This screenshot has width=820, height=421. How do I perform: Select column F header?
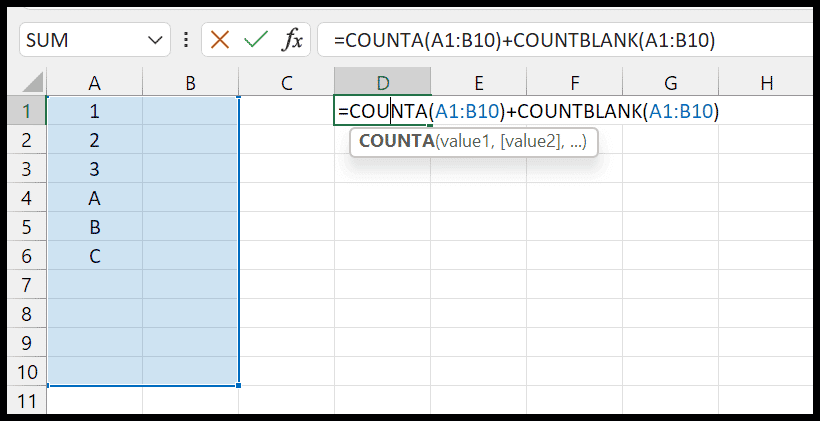click(x=575, y=83)
